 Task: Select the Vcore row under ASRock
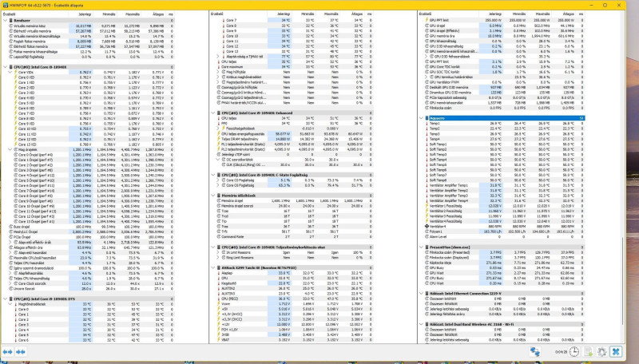click(x=296, y=304)
